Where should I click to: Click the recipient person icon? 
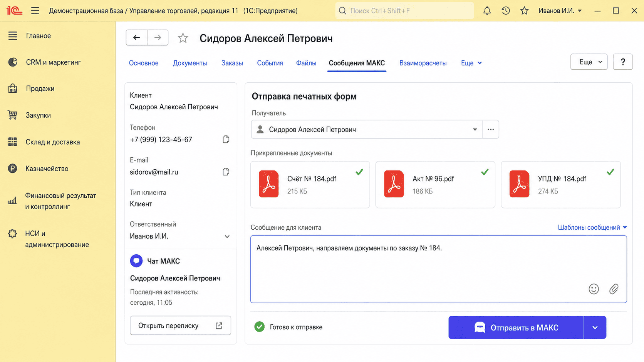pyautogui.click(x=260, y=129)
